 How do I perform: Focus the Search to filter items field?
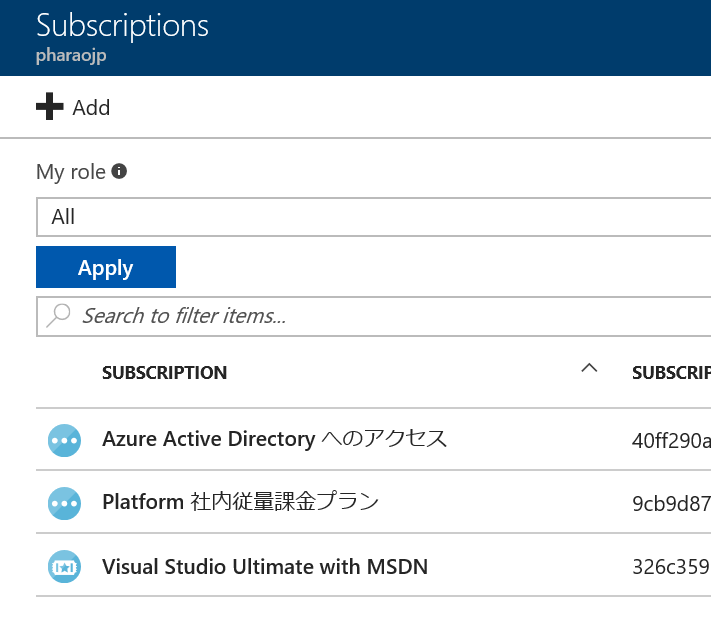[x=374, y=317]
